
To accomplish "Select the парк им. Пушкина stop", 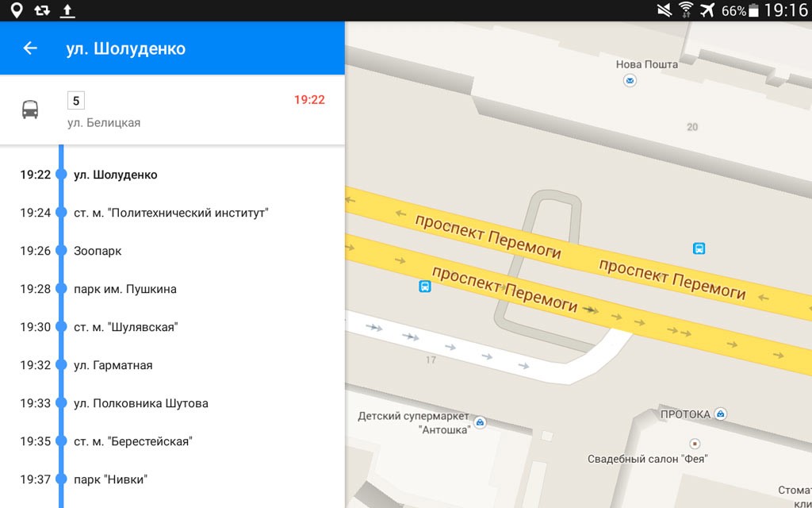I will (125, 289).
